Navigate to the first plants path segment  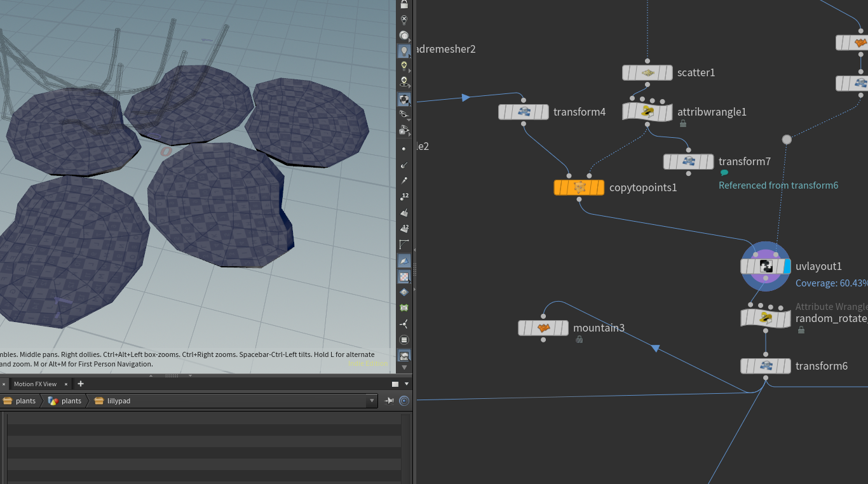pyautogui.click(x=20, y=401)
